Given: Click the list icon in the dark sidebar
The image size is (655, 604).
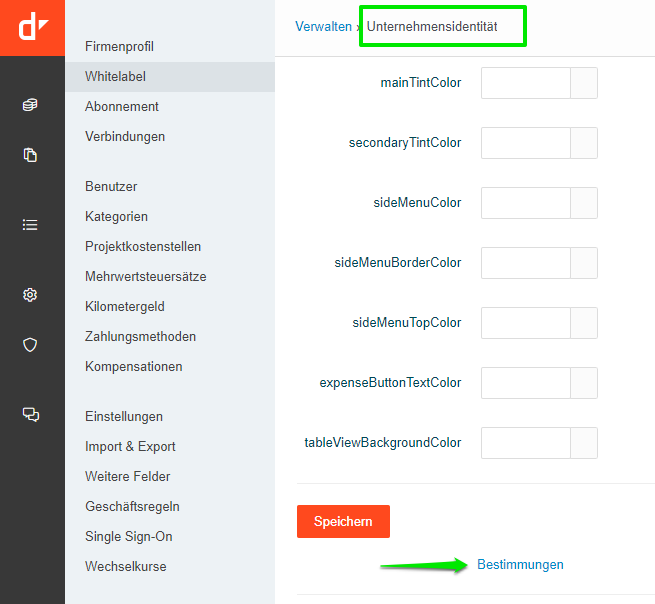Looking at the screenshot, I should pyautogui.click(x=30, y=225).
